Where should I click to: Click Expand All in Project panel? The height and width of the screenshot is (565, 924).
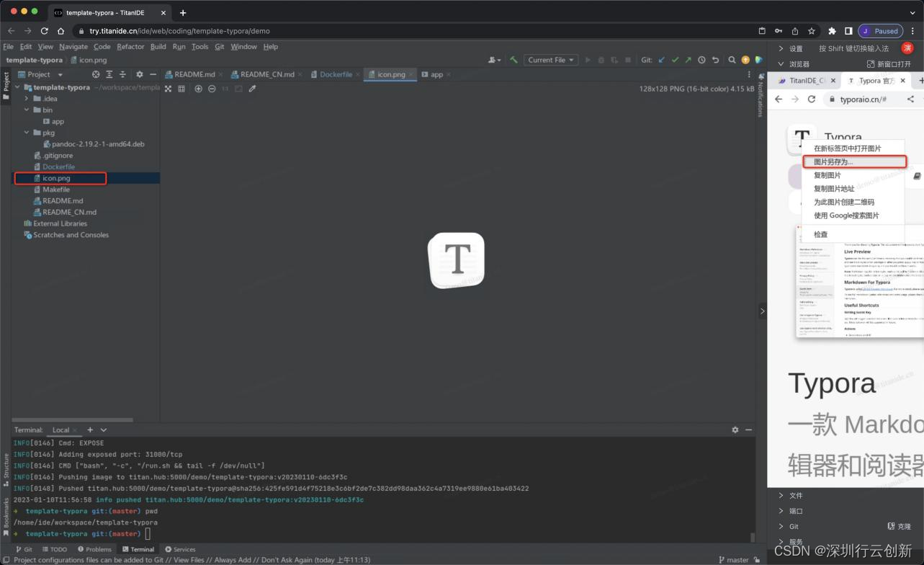coord(109,74)
